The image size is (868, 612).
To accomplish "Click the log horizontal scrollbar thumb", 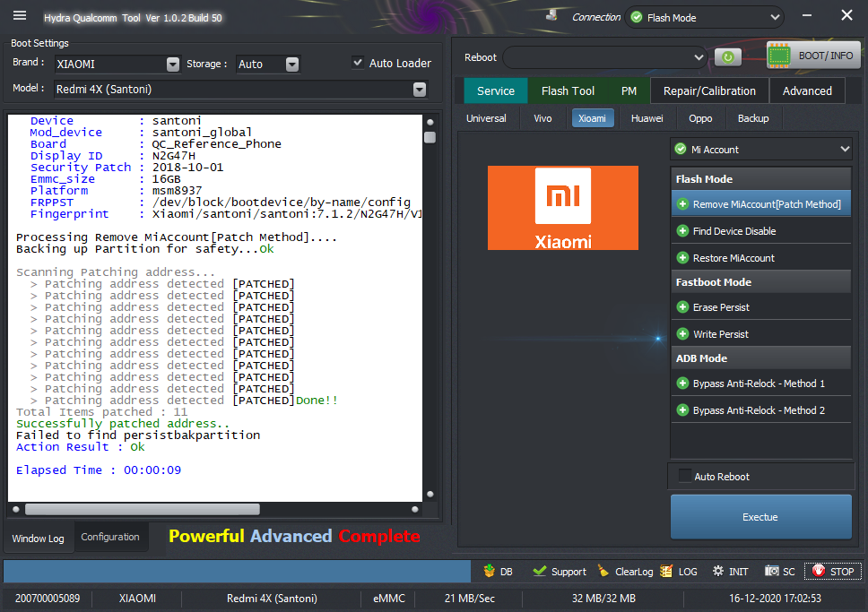I will (x=143, y=509).
